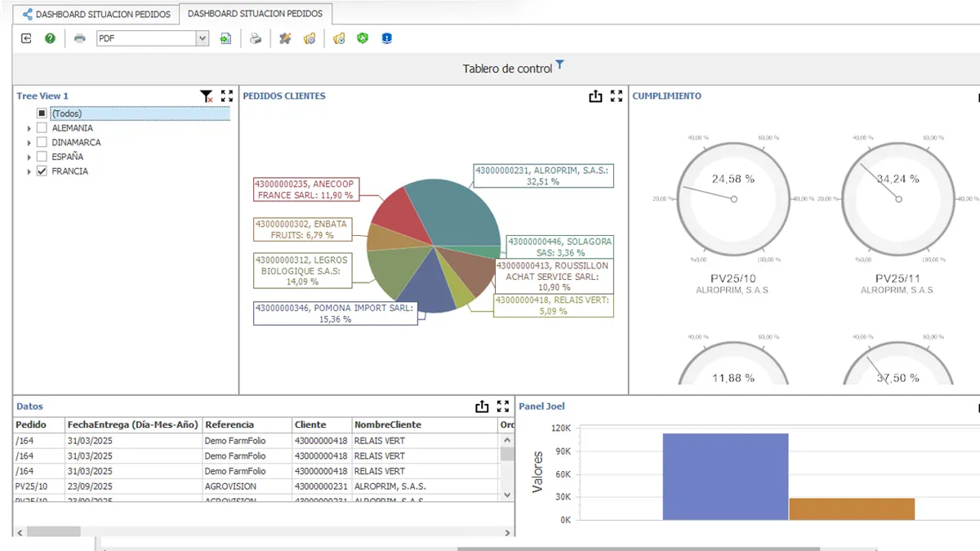Viewport: 980px width, 551px height.
Task: Expand the DINAMARCA tree node
Action: click(29, 143)
